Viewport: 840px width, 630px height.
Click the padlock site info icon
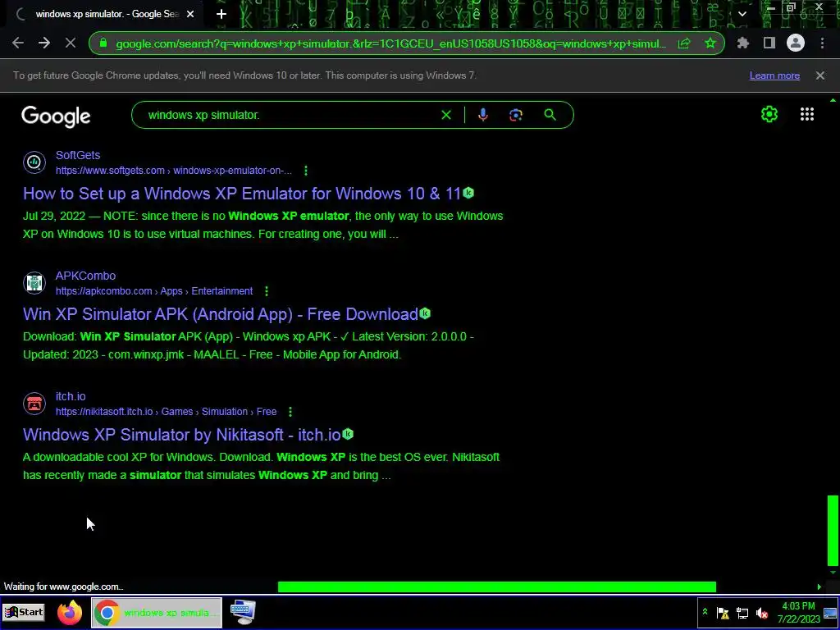[103, 43]
